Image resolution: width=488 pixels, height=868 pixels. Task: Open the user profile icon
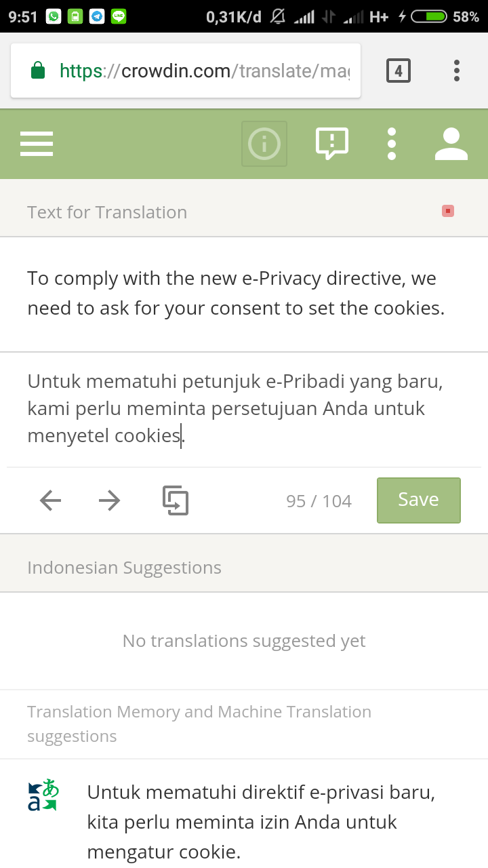tap(451, 144)
